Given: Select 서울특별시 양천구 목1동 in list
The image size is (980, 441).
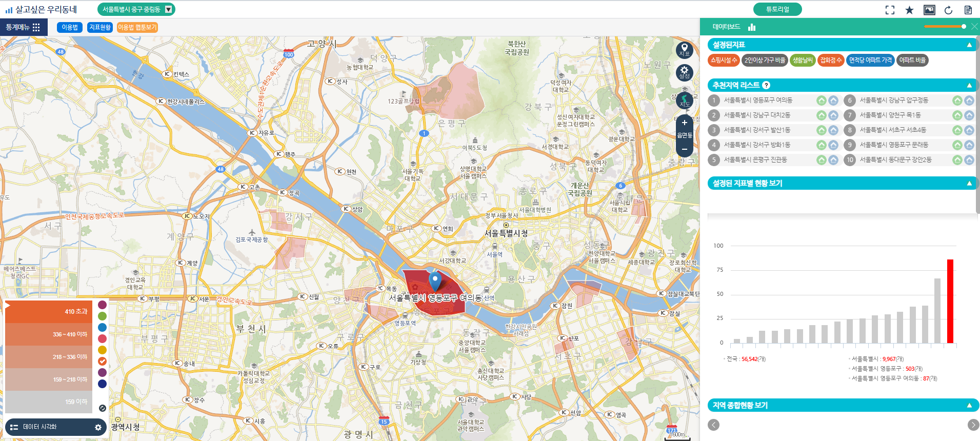Looking at the screenshot, I should coord(890,115).
